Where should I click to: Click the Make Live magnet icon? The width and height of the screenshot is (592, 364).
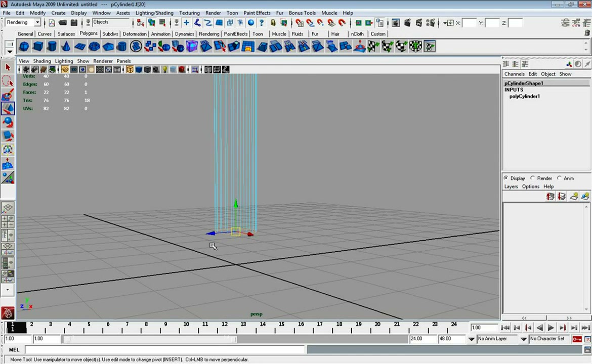342,23
